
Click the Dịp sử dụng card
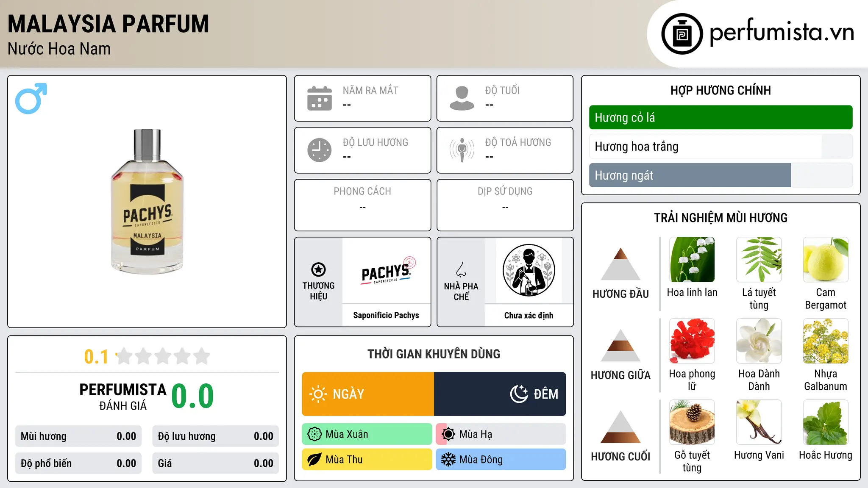[x=505, y=205]
